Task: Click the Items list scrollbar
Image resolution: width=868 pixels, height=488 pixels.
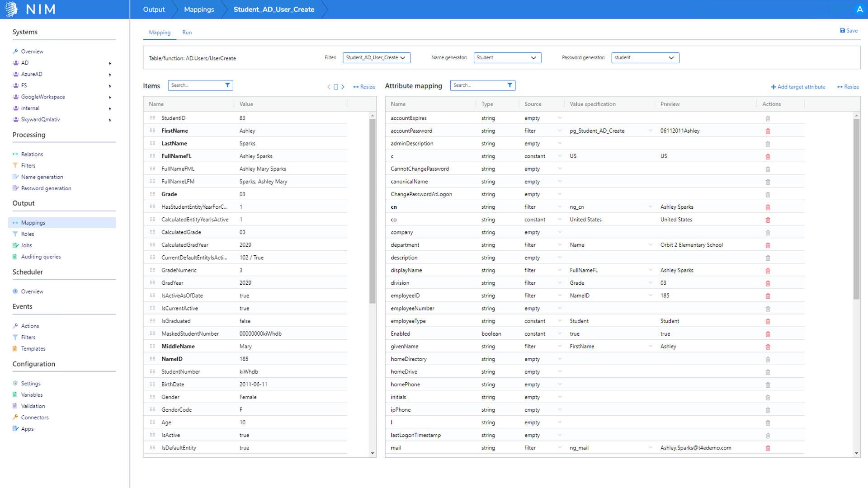Action: (373, 211)
